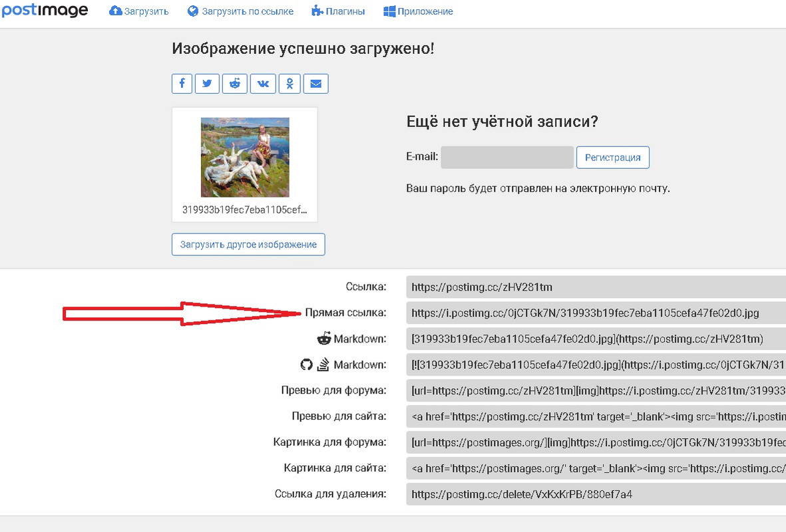Click the GitHub icon beside Markdown label
Viewport: 786px width, 532px height.
(x=306, y=364)
